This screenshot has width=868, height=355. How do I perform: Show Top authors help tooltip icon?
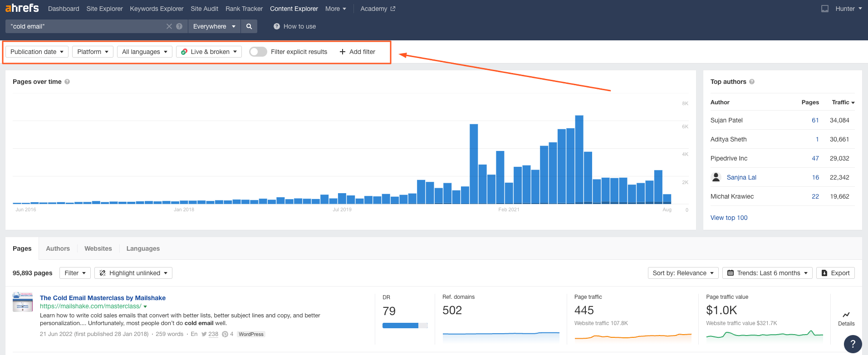pyautogui.click(x=752, y=82)
